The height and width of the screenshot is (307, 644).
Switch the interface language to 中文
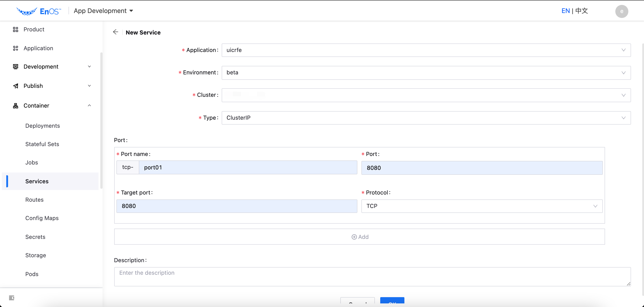click(x=581, y=11)
